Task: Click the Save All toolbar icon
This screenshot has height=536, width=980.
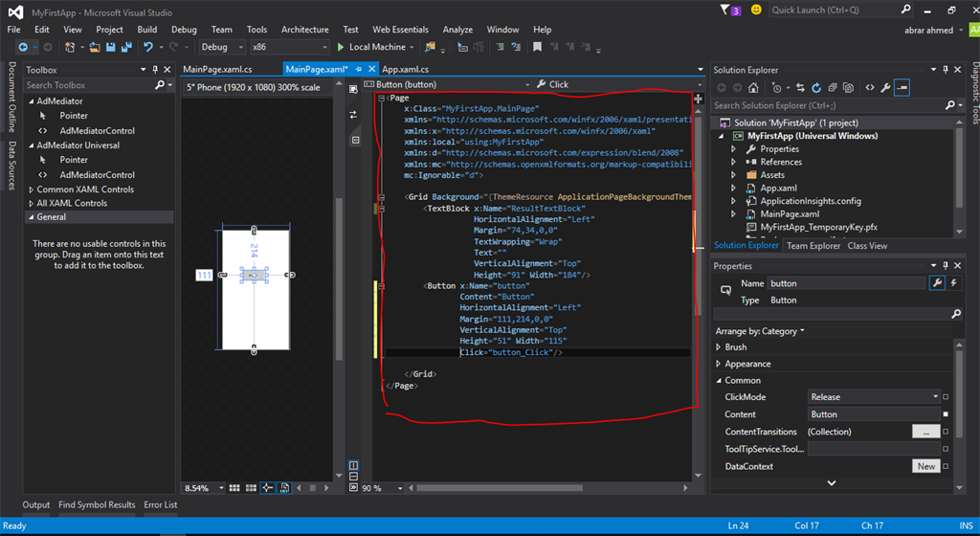Action: tap(126, 47)
